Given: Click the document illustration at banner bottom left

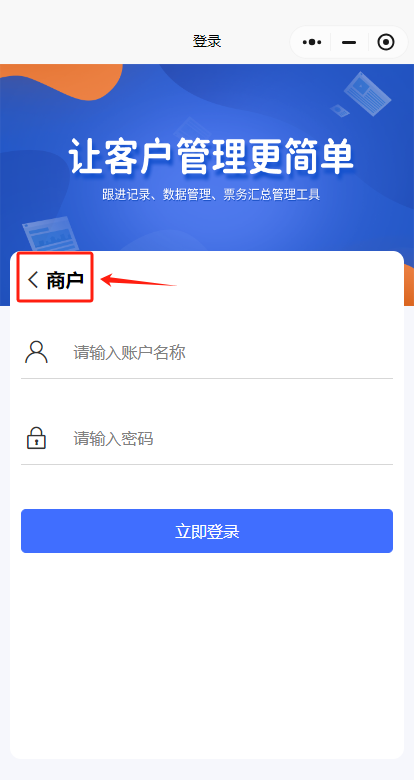Looking at the screenshot, I should [51, 234].
